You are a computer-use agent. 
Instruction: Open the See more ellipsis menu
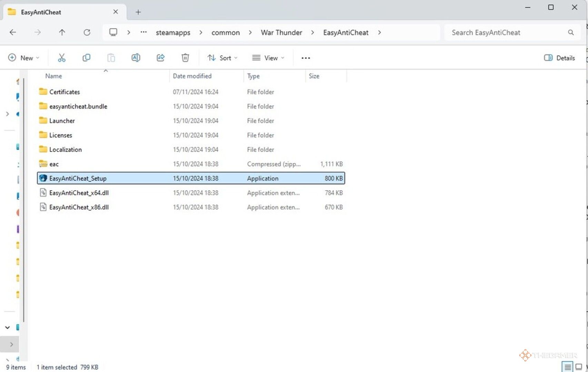(306, 58)
